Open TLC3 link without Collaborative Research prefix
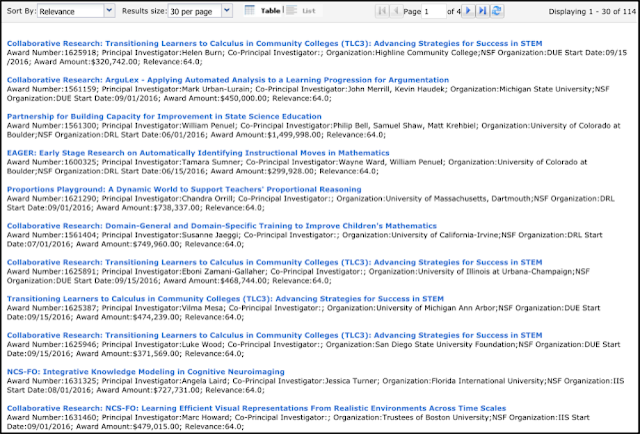This screenshot has width=640, height=434. (x=225, y=299)
